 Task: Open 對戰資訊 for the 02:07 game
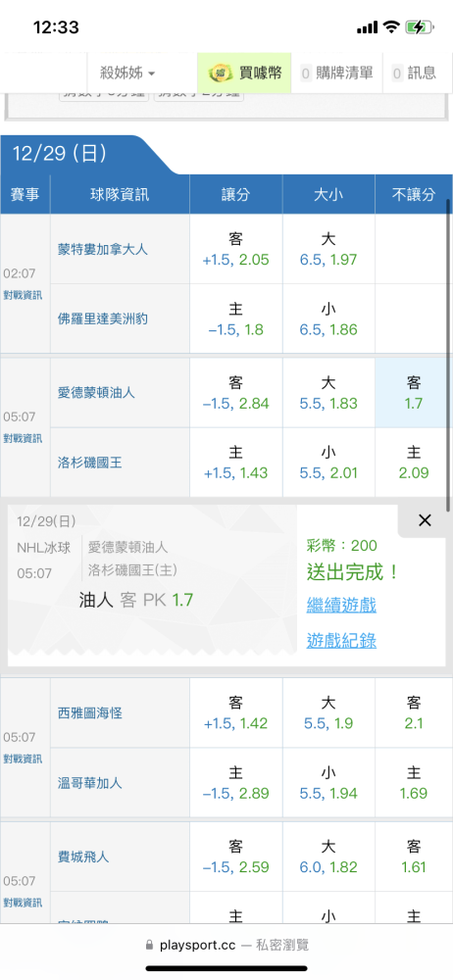(x=23, y=294)
